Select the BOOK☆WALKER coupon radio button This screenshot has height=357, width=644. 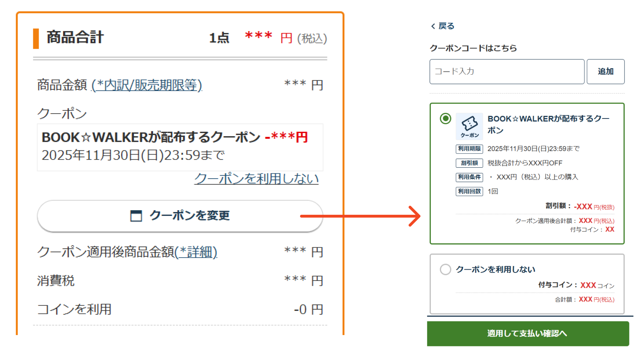tap(445, 119)
